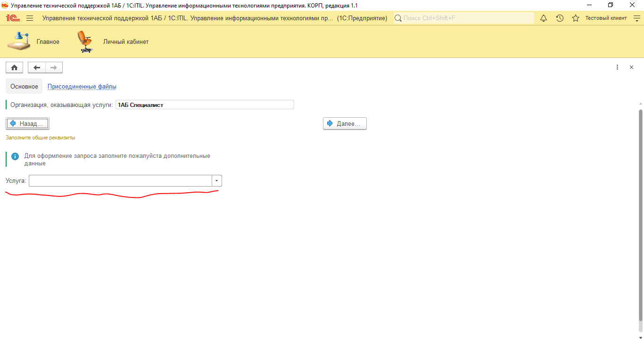Click the Организация field with 1АБ Специалист

click(x=204, y=105)
